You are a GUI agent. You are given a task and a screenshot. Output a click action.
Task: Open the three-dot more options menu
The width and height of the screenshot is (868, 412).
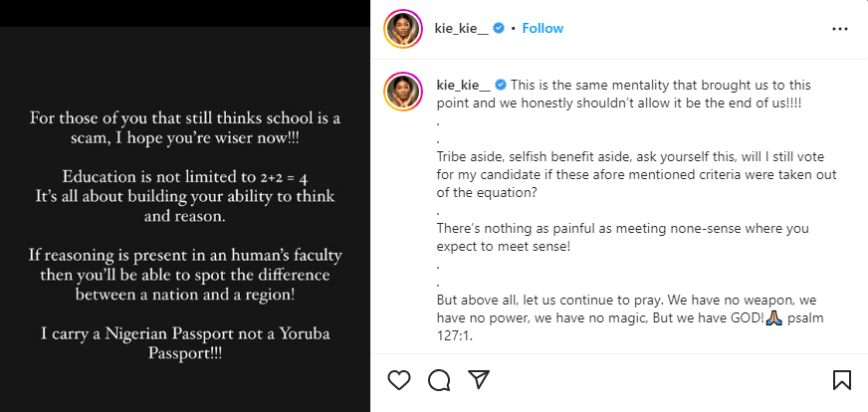(841, 30)
